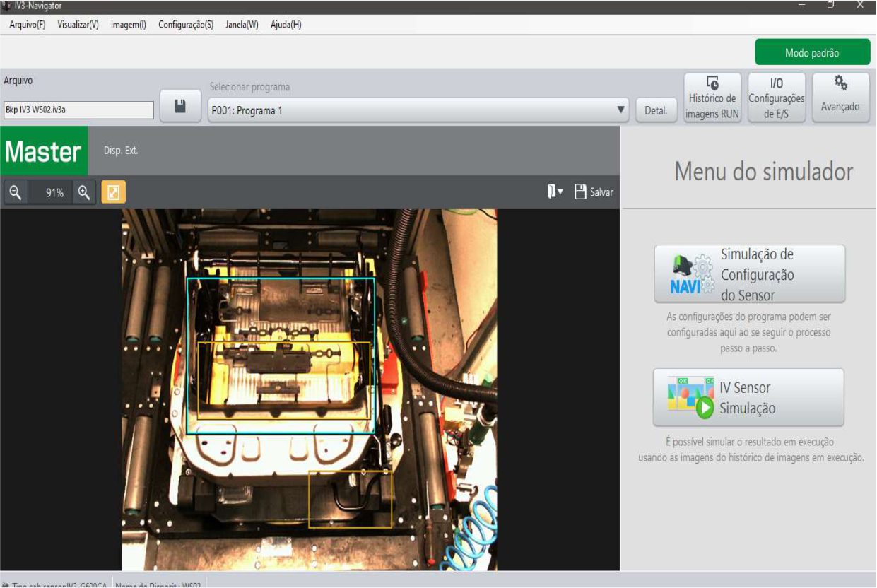Expand the display layout dropdown beside Salvar
This screenshot has width=877, height=588.
(x=555, y=192)
